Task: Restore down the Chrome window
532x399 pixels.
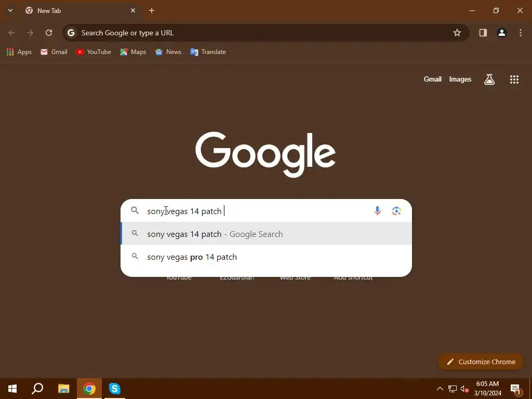Action: coord(496,10)
